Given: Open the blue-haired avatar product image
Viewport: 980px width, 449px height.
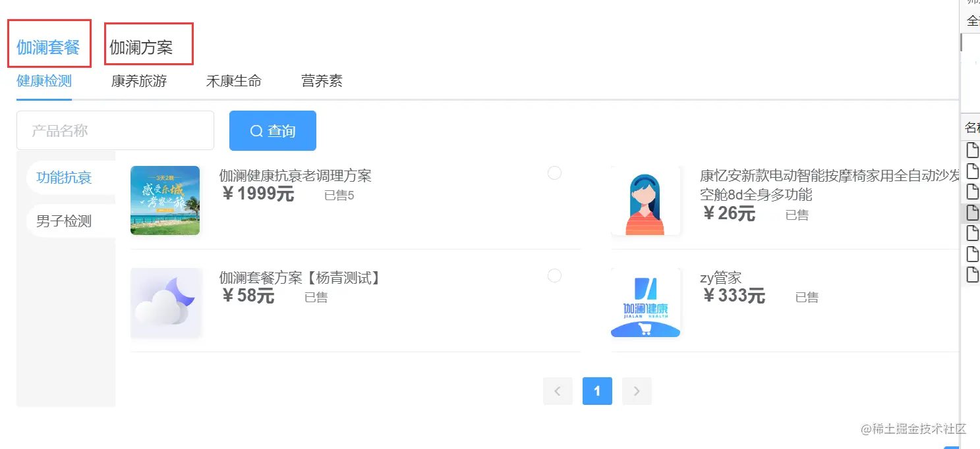Looking at the screenshot, I should click(645, 200).
